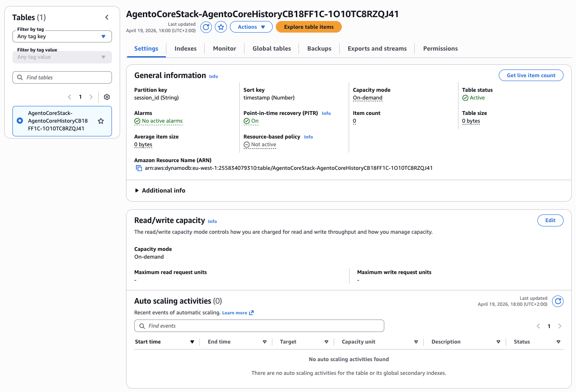Switch to the Permissions tab
This screenshot has width=576, height=392.
coord(440,48)
